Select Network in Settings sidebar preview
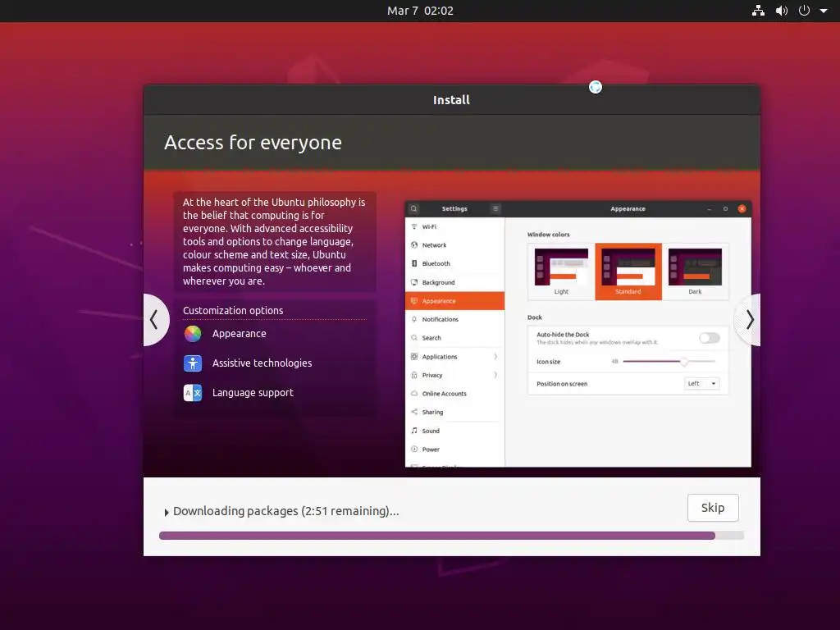Image resolution: width=840 pixels, height=630 pixels. 454,245
